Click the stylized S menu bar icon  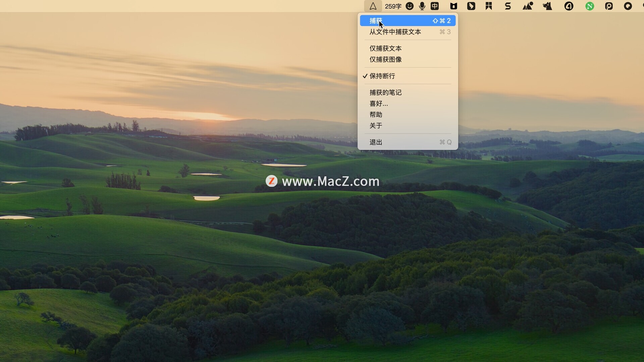point(508,6)
